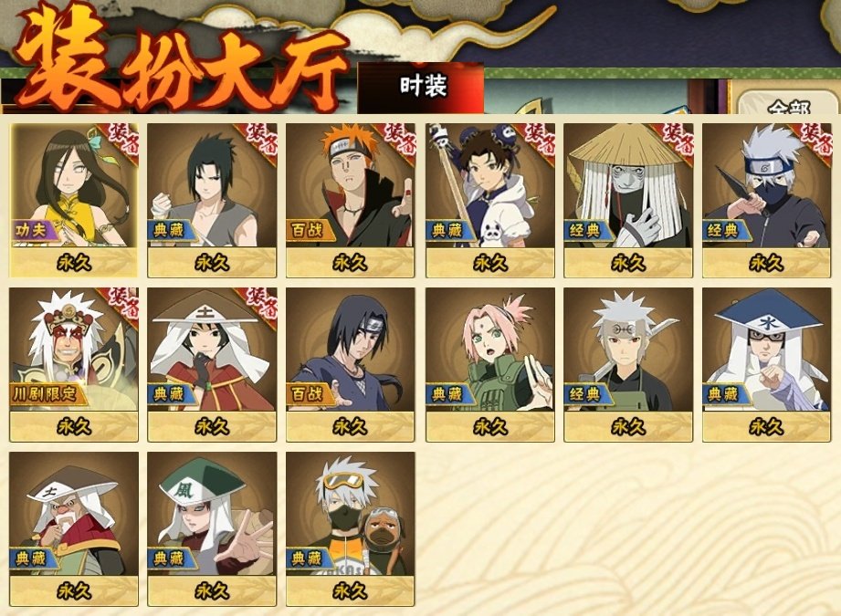Pick the 土 hat Kage 典藏 costume

212,364
